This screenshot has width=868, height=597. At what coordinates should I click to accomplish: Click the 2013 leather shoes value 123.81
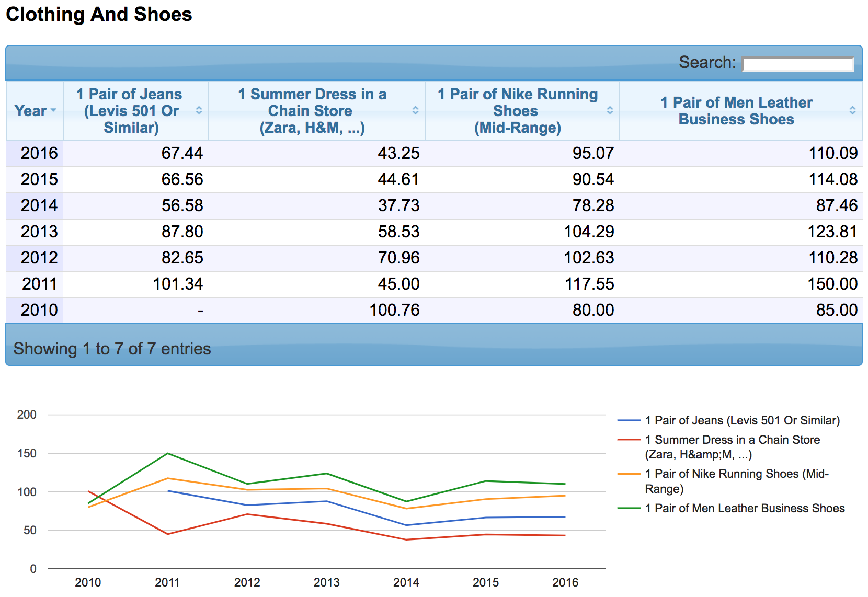click(832, 232)
